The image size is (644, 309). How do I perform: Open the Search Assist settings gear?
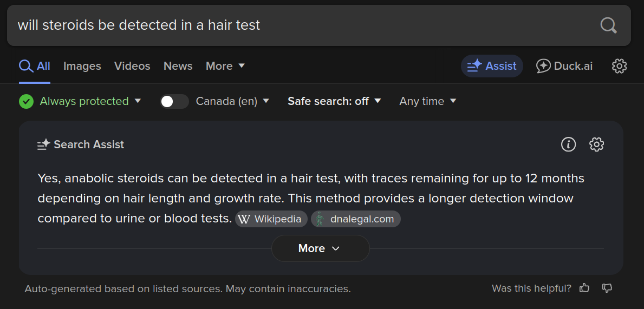[596, 144]
